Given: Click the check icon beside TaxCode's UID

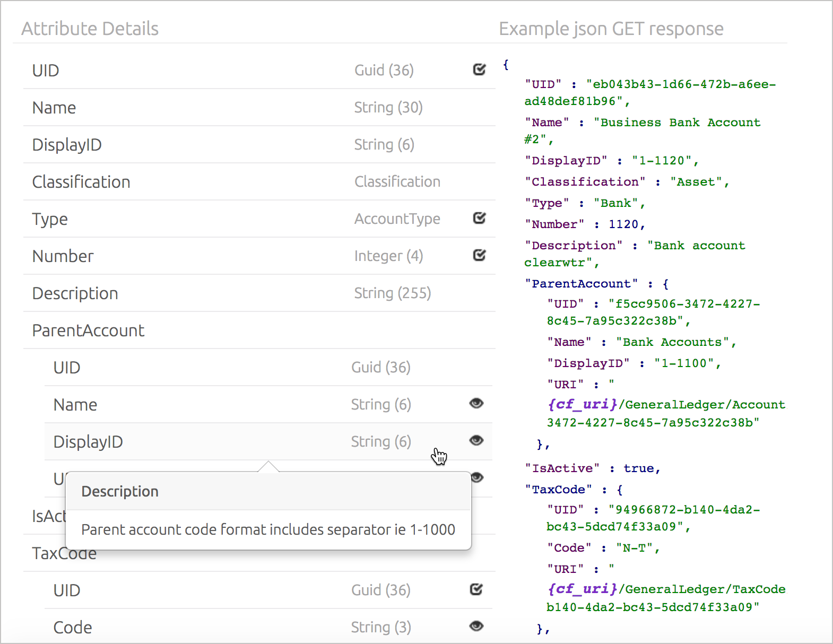Looking at the screenshot, I should click(476, 589).
